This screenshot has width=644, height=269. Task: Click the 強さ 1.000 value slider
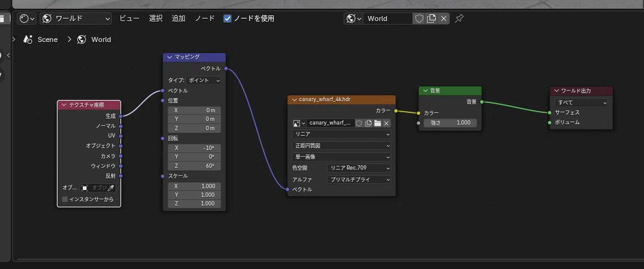pyautogui.click(x=450, y=123)
